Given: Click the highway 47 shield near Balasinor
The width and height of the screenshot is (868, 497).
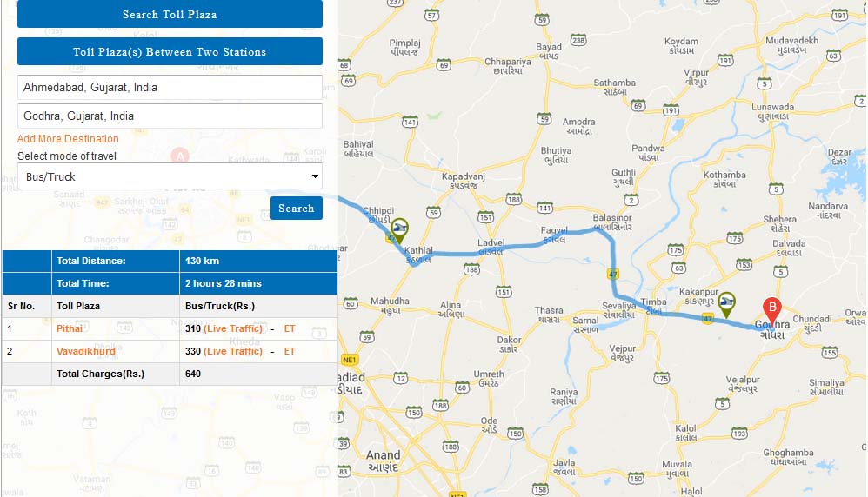Looking at the screenshot, I should pyautogui.click(x=614, y=274).
